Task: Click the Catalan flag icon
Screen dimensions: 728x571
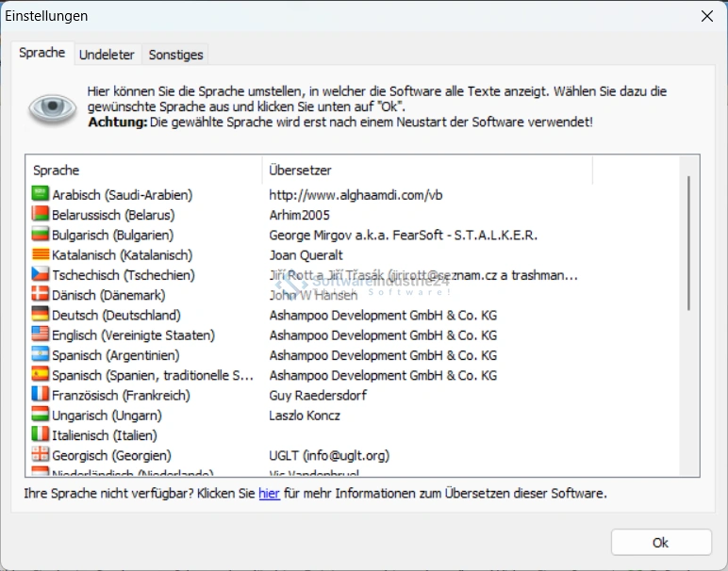Action: click(x=41, y=254)
